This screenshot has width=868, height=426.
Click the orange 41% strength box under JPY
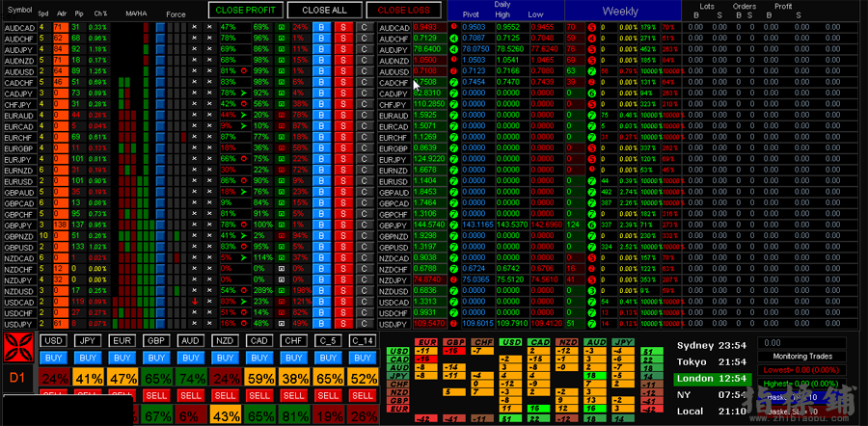pos(88,379)
